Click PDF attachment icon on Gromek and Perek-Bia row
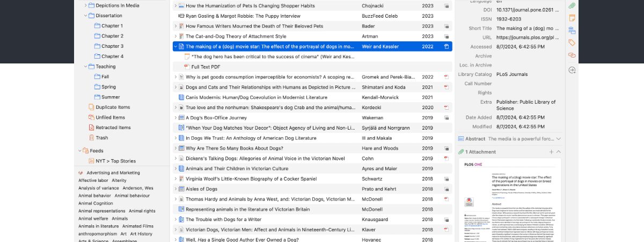 tap(446, 77)
